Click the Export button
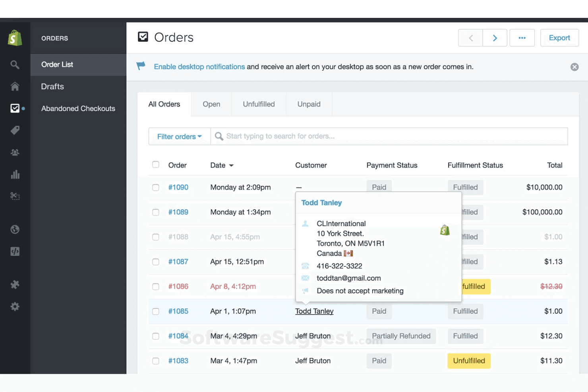 pos(559,38)
